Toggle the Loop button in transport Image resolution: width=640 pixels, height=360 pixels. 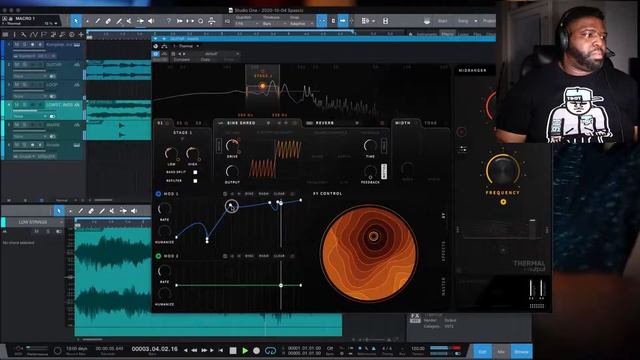click(x=270, y=350)
